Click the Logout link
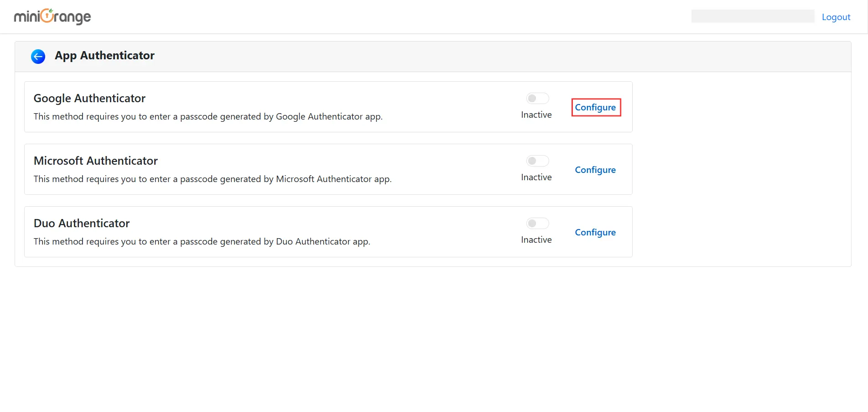The height and width of the screenshot is (412, 868). coord(836,17)
